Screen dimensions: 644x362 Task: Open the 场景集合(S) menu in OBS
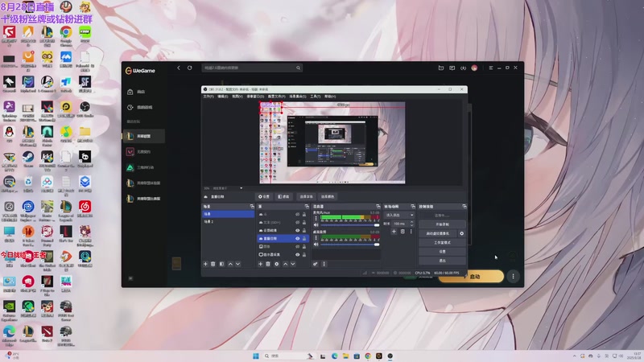(298, 97)
